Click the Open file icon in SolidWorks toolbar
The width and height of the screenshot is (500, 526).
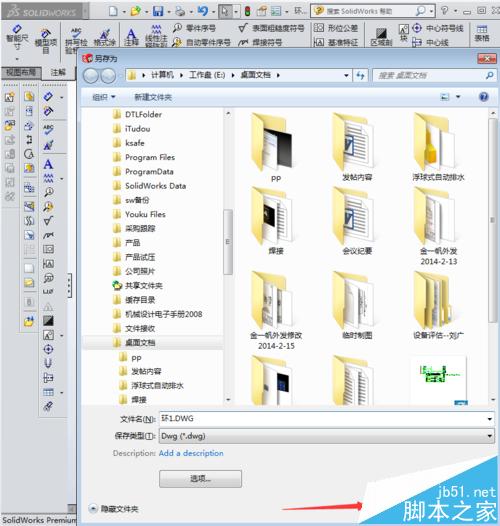point(136,11)
